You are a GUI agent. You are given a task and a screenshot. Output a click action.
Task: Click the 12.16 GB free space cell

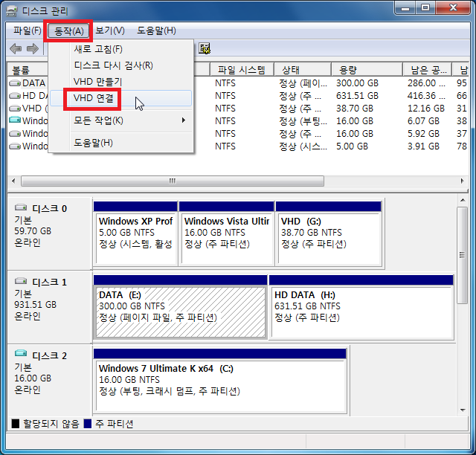click(x=426, y=109)
